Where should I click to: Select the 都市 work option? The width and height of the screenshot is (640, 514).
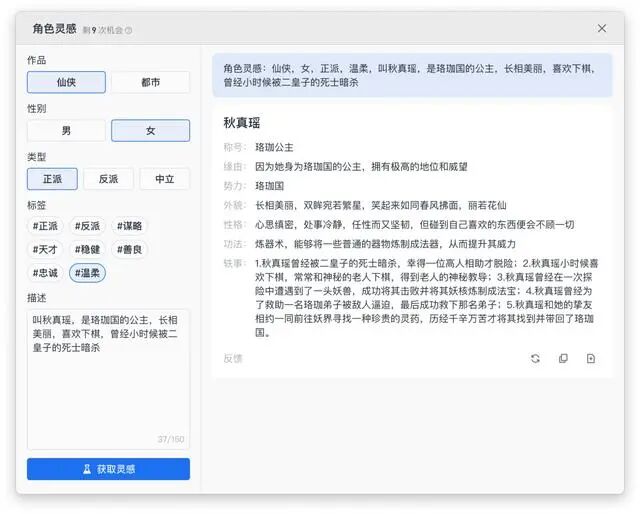point(150,82)
